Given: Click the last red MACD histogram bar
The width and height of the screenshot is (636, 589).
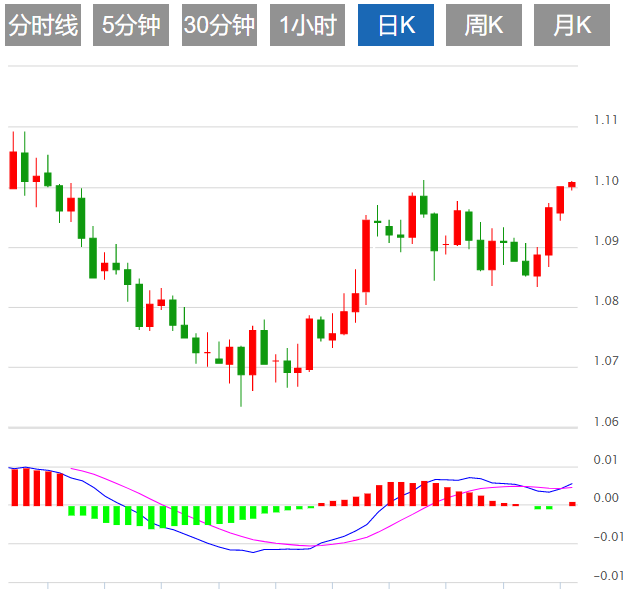Looking at the screenshot, I should [572, 504].
